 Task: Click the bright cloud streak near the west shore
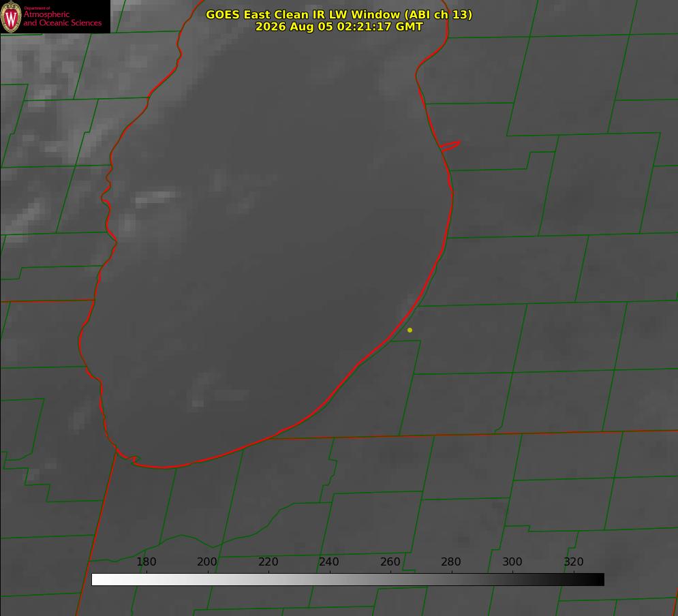pos(155,198)
